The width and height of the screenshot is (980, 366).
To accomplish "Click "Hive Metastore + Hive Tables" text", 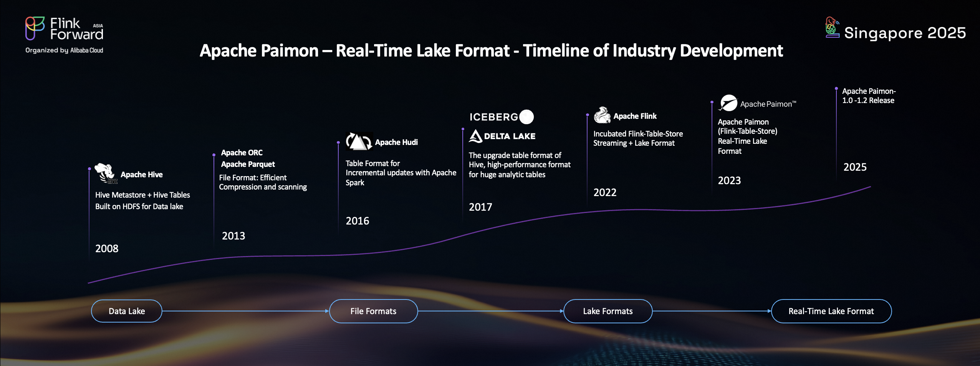I will click(142, 195).
